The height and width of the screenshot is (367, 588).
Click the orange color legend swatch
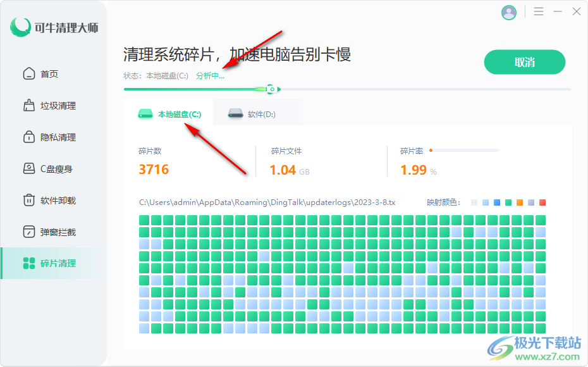(x=520, y=202)
